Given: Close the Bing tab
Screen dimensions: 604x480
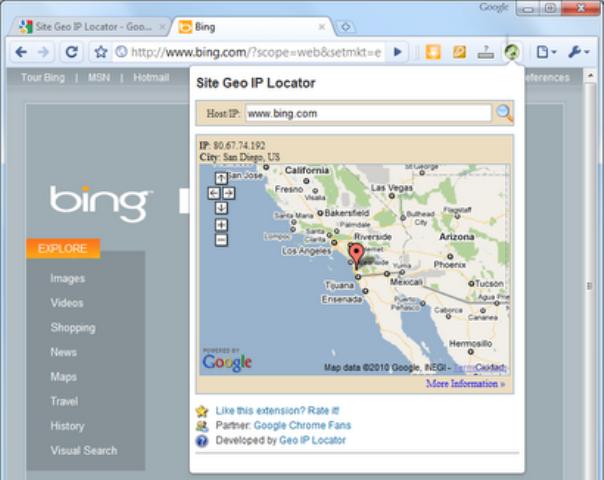Looking at the screenshot, I should tap(322, 27).
